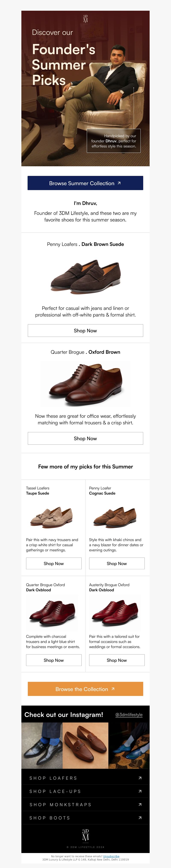The height and width of the screenshot is (868, 171).
Task: Click the arrow icon beside Shop Lace-Ups
Action: pyautogui.click(x=140, y=791)
